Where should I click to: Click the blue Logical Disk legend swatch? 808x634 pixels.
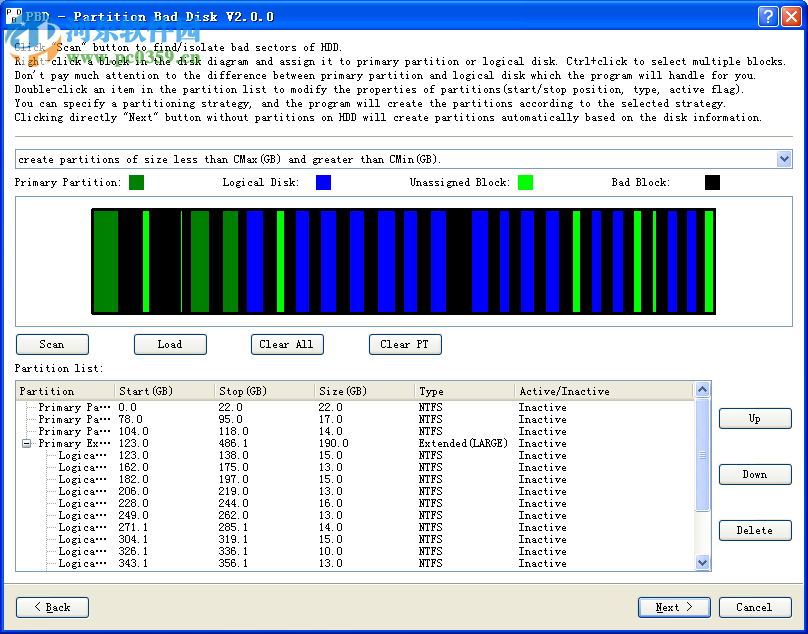pos(323,182)
